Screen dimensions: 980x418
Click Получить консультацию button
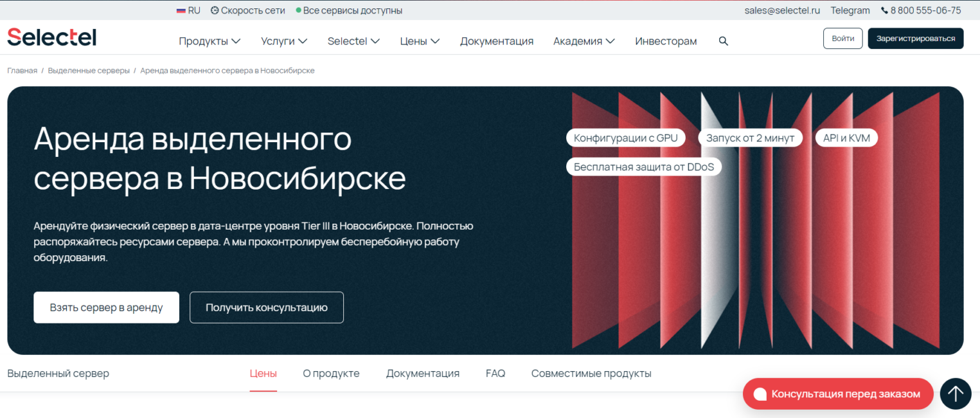click(x=267, y=307)
